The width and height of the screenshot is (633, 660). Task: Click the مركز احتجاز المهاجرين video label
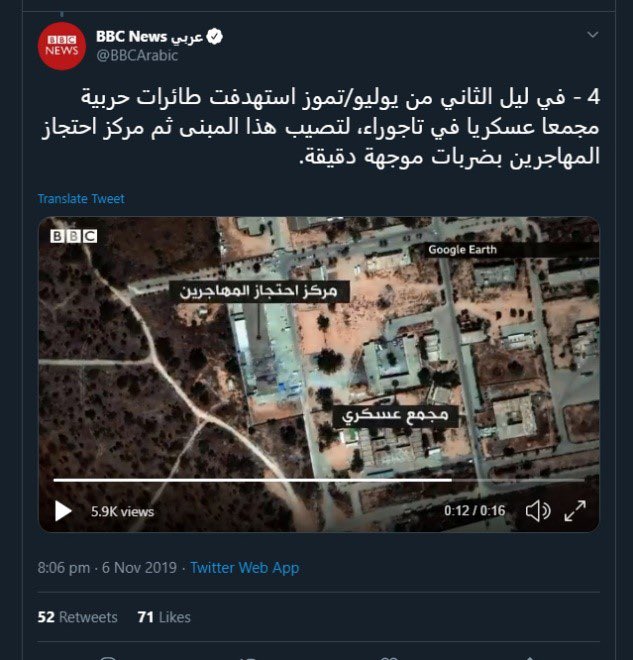[x=259, y=291]
